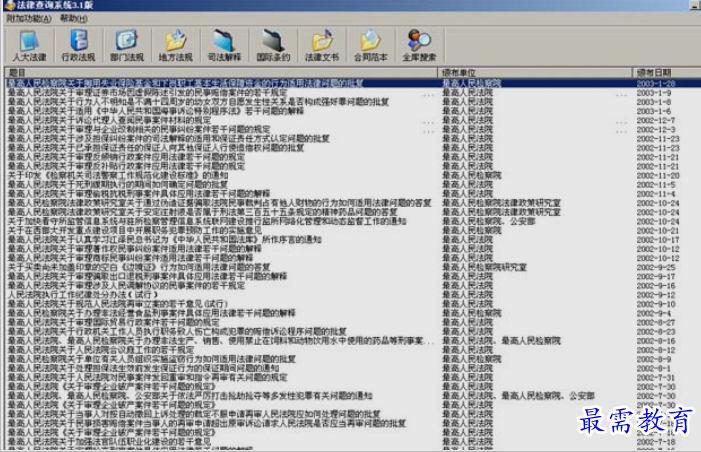Select row about 安定注射液 精神药品问题的答复
This screenshot has width=701, height=452.
point(352,212)
